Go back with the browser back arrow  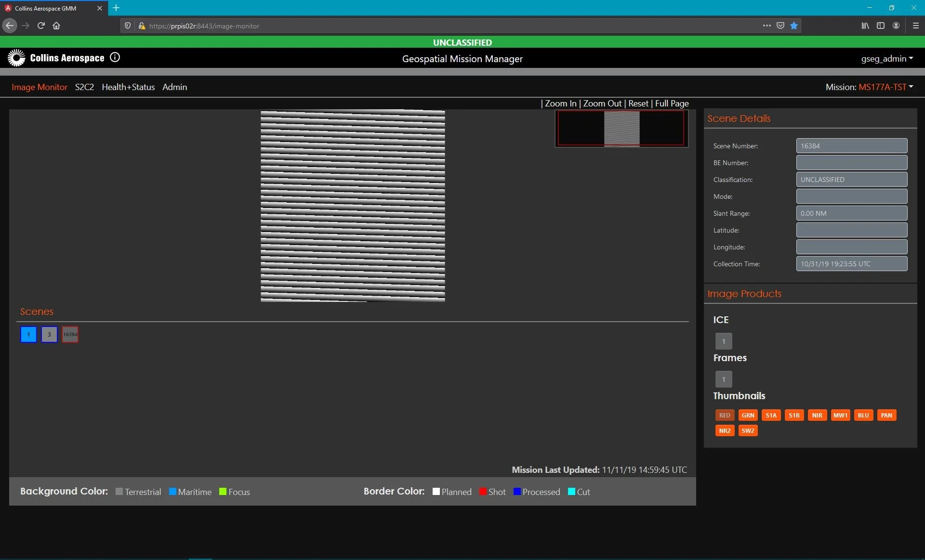[x=10, y=26]
